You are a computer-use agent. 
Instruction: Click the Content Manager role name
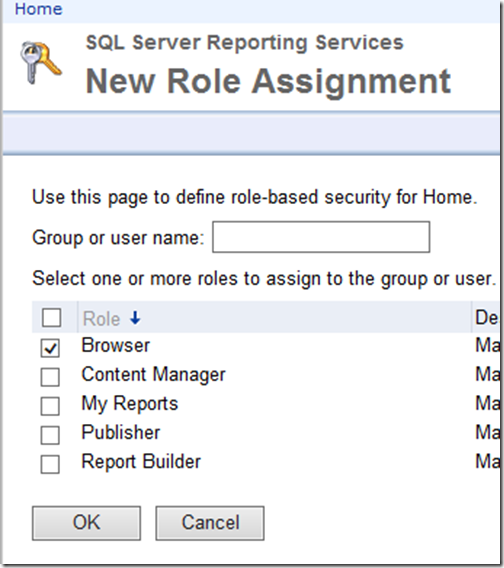point(153,375)
